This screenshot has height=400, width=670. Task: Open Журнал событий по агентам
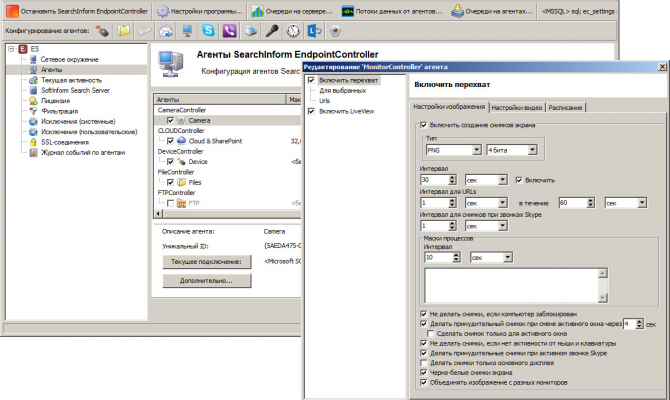coord(83,153)
